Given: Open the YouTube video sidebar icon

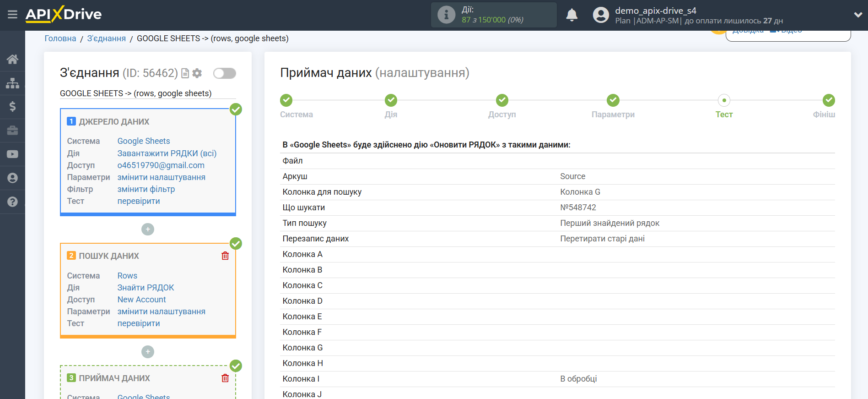Looking at the screenshot, I should click(12, 154).
